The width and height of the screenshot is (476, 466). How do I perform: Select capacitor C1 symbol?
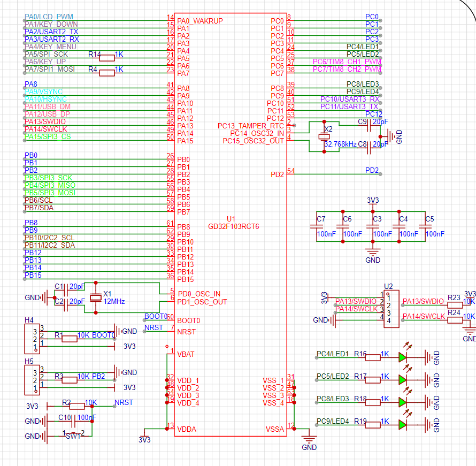coord(66,290)
